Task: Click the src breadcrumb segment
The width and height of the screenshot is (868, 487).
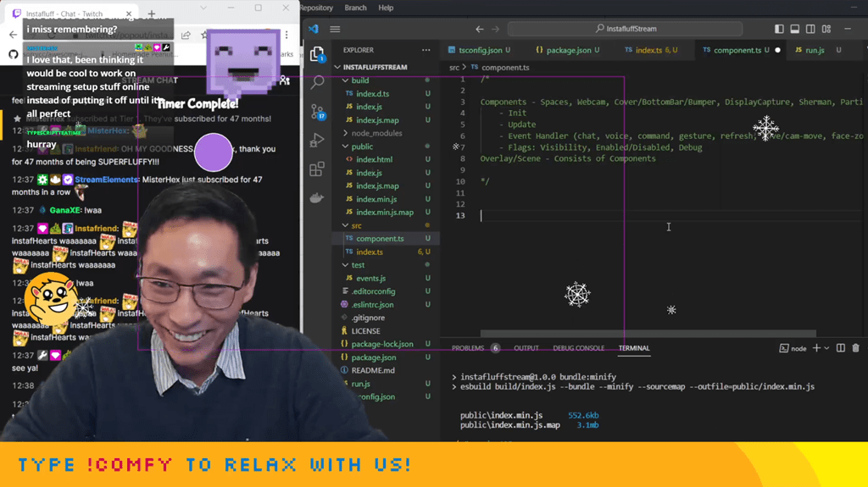Action: pos(454,68)
